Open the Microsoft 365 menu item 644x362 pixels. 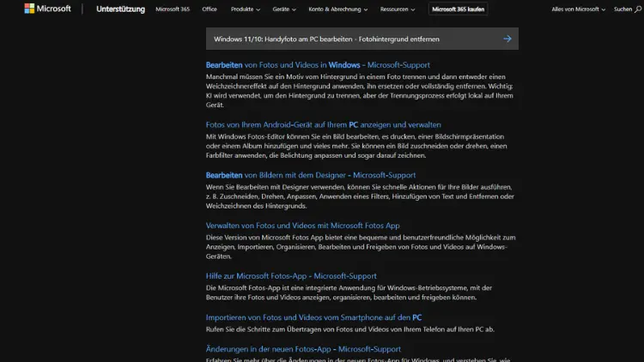[x=173, y=9]
